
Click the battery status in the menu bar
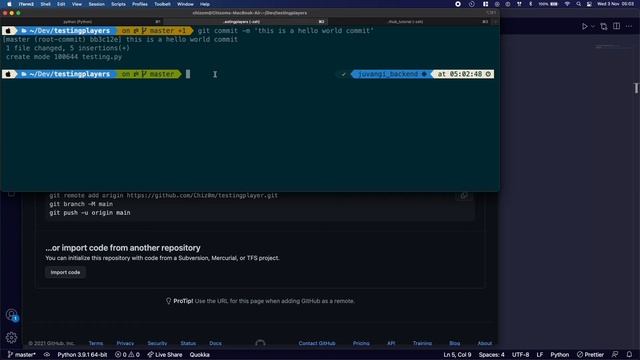[x=548, y=4]
